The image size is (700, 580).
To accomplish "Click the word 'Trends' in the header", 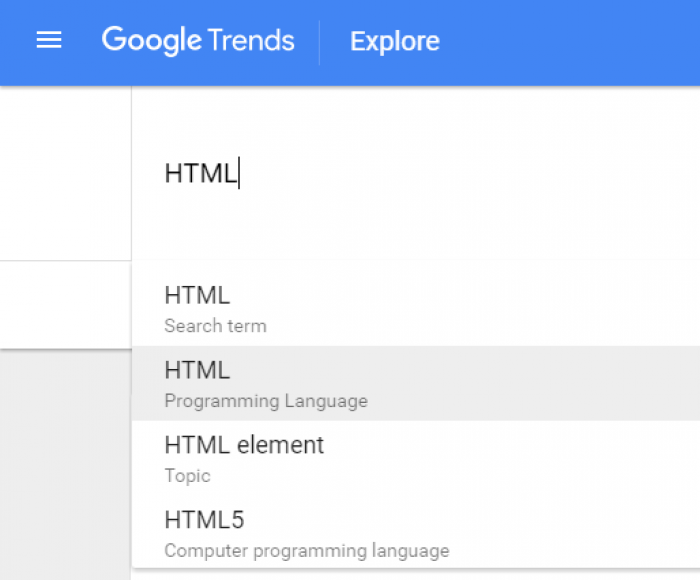I will pos(251,41).
